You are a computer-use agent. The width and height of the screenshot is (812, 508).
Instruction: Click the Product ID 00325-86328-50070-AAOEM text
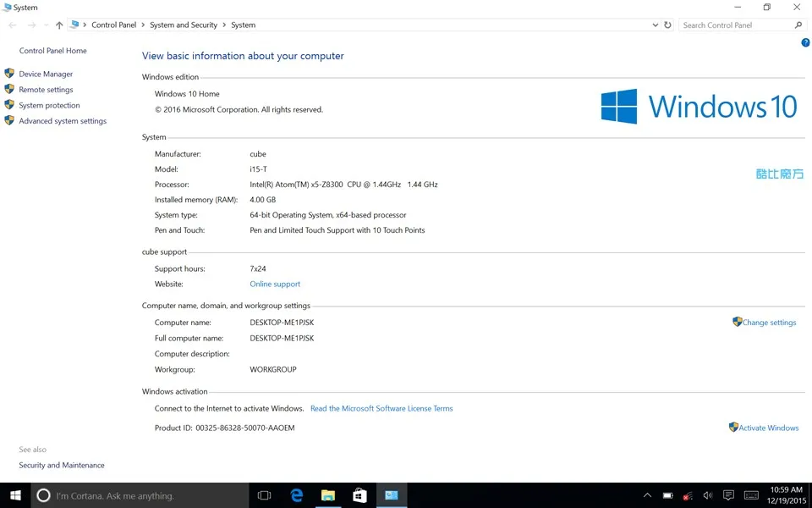[x=225, y=428]
